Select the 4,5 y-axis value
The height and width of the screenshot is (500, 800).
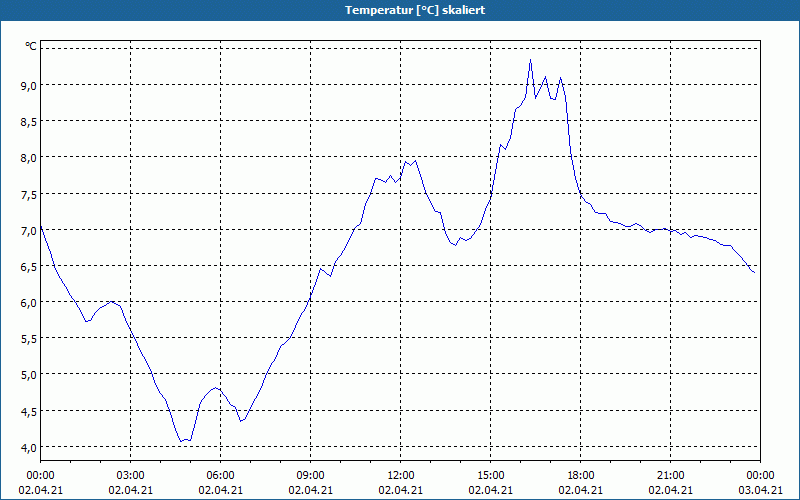29,412
